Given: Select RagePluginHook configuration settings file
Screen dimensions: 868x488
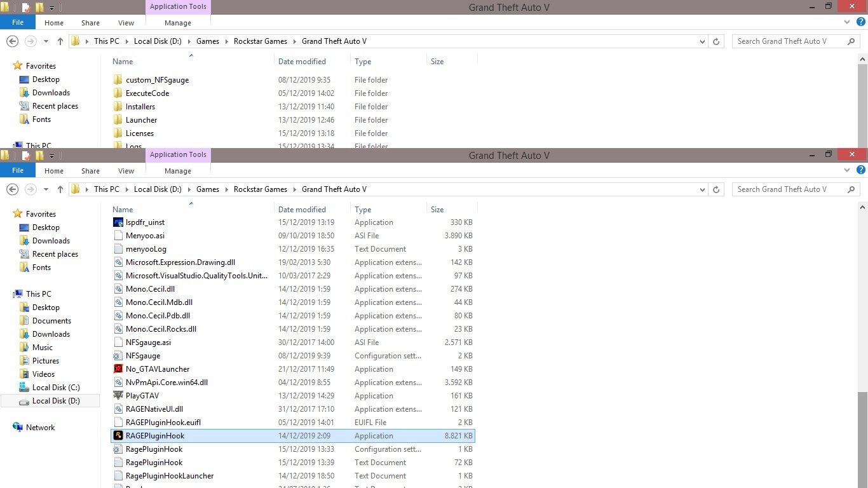Looking at the screenshot, I should 292,449.
